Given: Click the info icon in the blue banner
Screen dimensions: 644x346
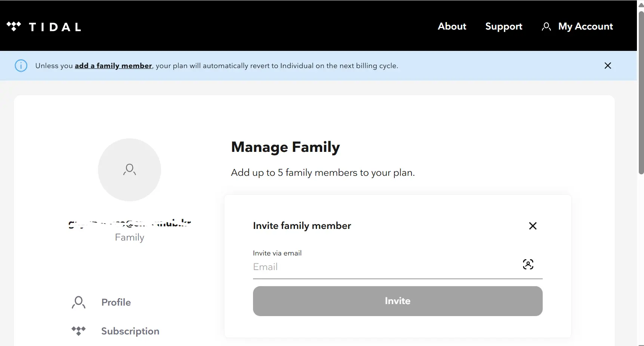Looking at the screenshot, I should 21,65.
